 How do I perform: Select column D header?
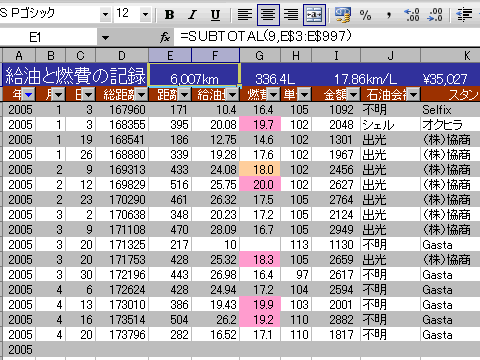[x=122, y=56]
